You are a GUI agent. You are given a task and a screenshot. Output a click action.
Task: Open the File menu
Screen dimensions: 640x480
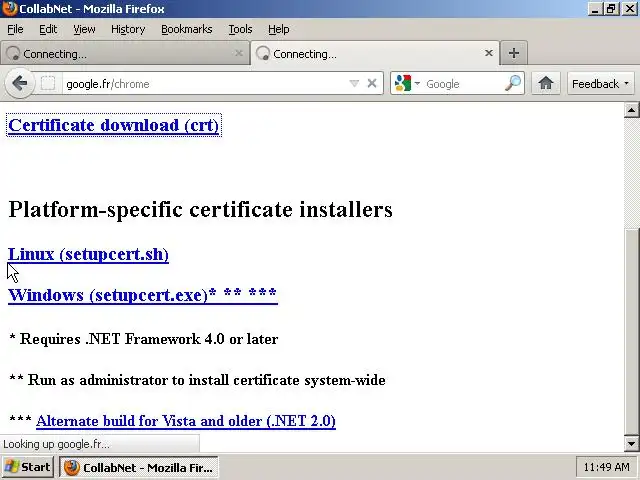[x=15, y=29]
